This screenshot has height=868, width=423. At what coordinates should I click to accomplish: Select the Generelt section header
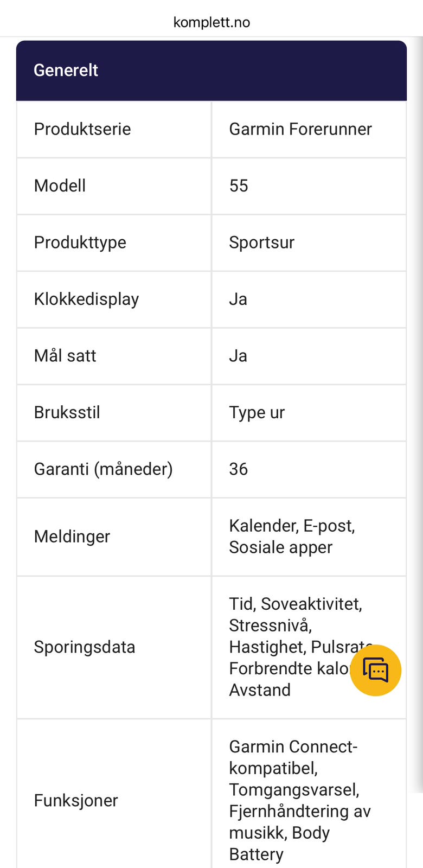pyautogui.click(x=211, y=71)
